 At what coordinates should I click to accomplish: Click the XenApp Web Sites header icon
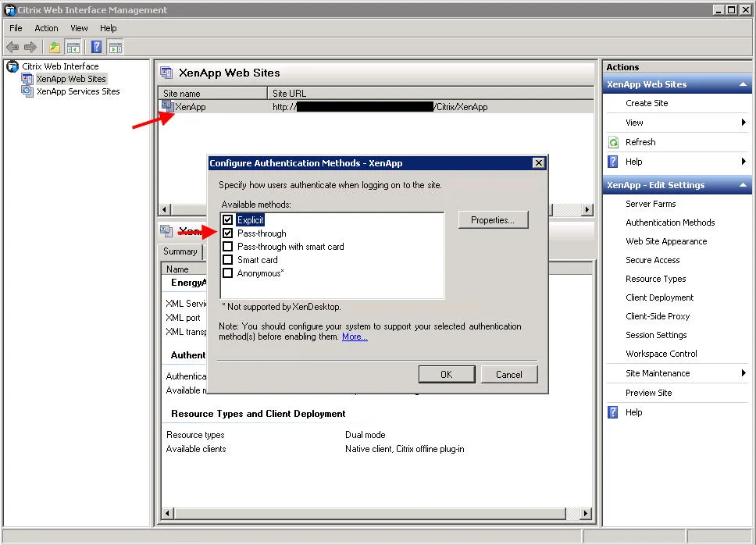tap(166, 73)
